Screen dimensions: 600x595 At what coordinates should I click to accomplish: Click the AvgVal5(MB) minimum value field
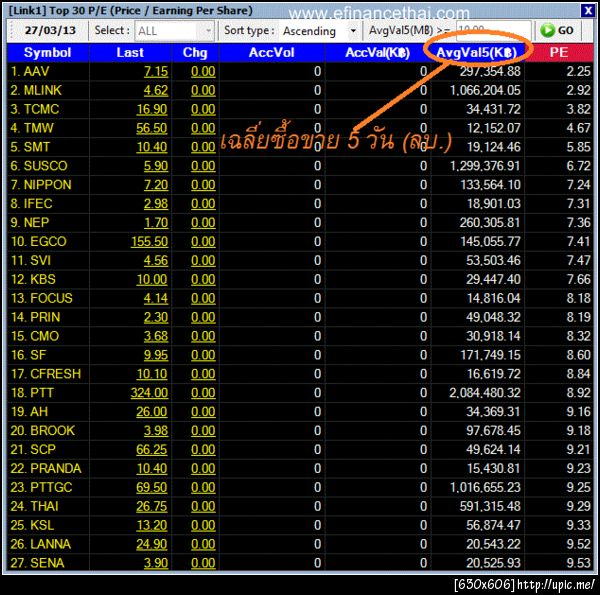(493, 30)
